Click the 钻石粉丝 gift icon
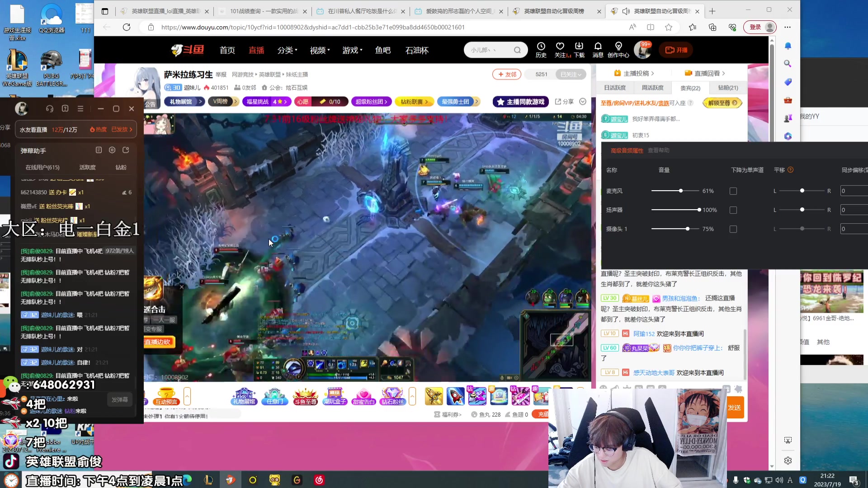The image size is (868, 488). [392, 396]
